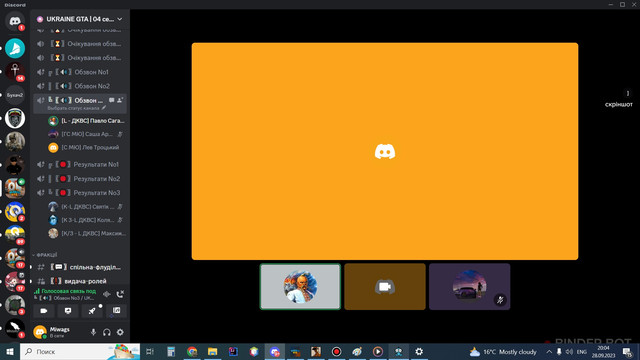
Task: Select user [L - ДКВС] Павло Сага
Action: click(87, 121)
